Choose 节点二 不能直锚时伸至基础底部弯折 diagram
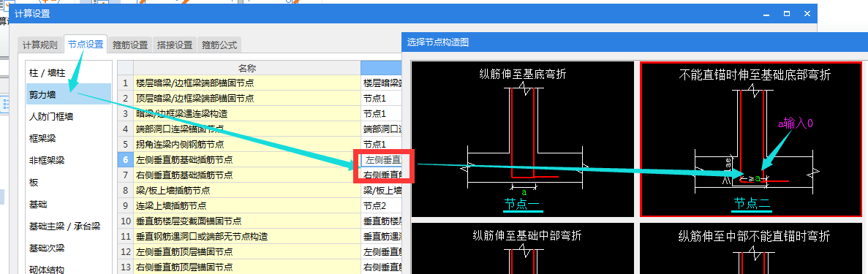Viewport: 868px width, 274px height. (752, 139)
